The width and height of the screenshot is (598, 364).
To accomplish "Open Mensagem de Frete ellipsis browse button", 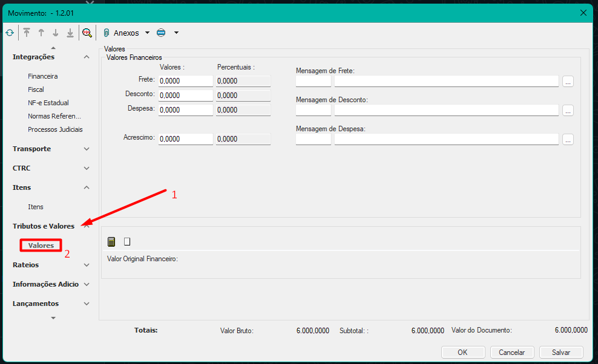I will click(568, 82).
